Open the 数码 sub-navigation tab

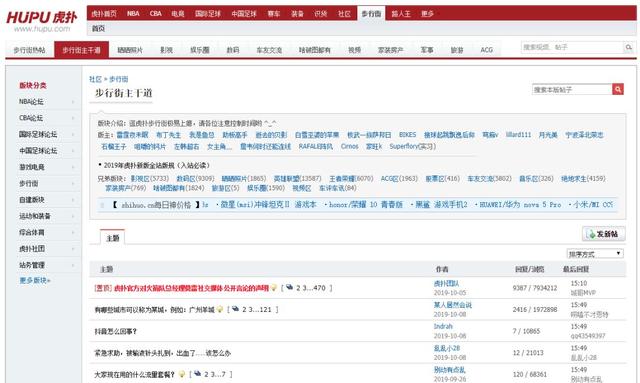tap(233, 50)
